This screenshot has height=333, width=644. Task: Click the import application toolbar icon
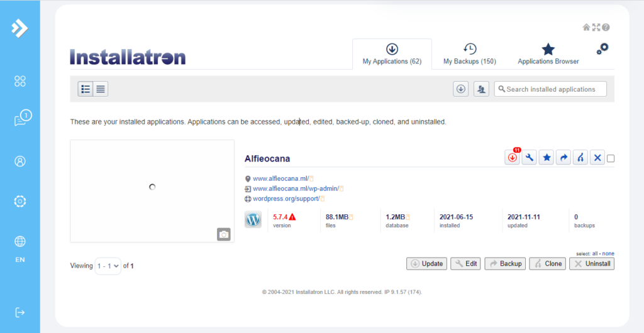click(x=461, y=89)
